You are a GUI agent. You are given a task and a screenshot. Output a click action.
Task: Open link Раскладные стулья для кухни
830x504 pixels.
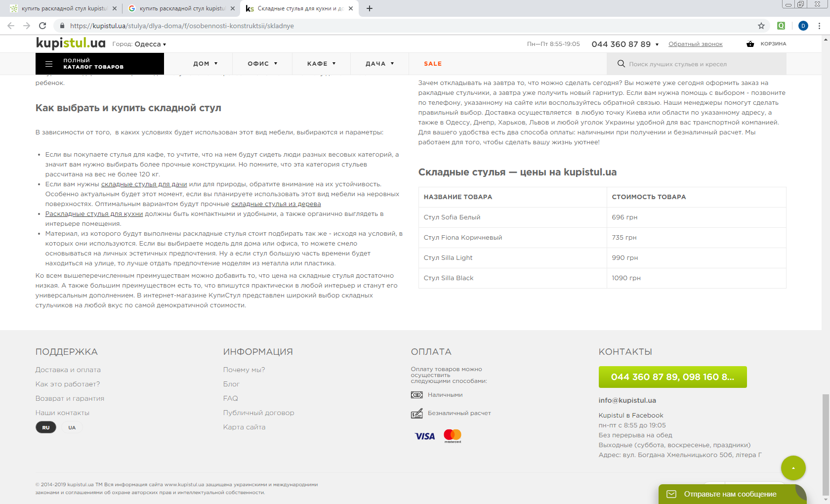click(x=94, y=214)
